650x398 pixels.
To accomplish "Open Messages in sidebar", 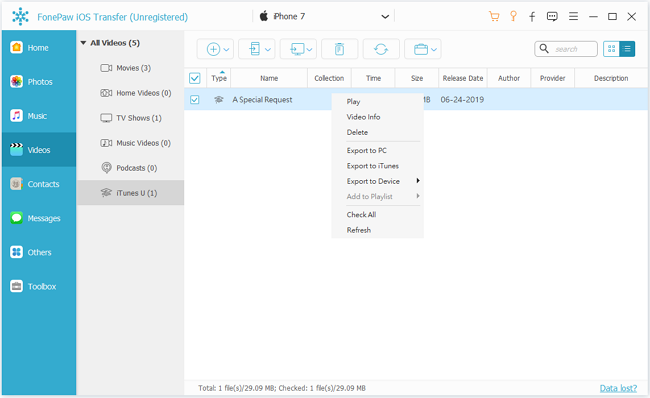I will (x=39, y=218).
